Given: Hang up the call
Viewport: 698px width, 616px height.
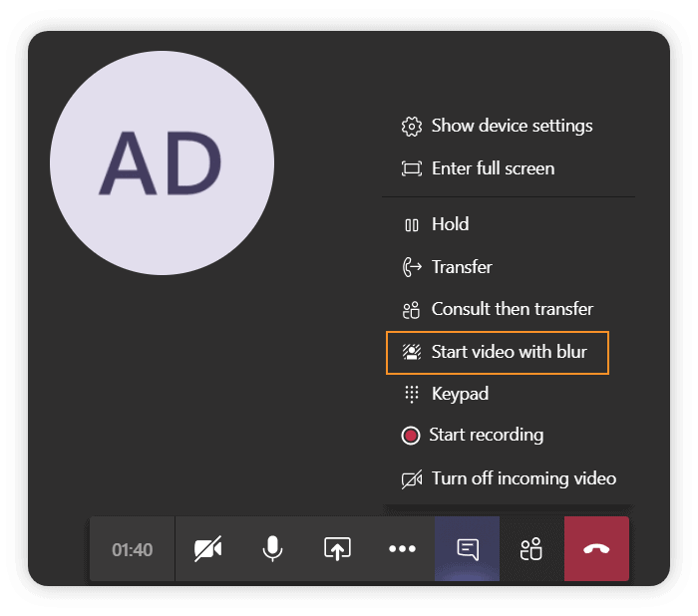Looking at the screenshot, I should click(x=596, y=549).
